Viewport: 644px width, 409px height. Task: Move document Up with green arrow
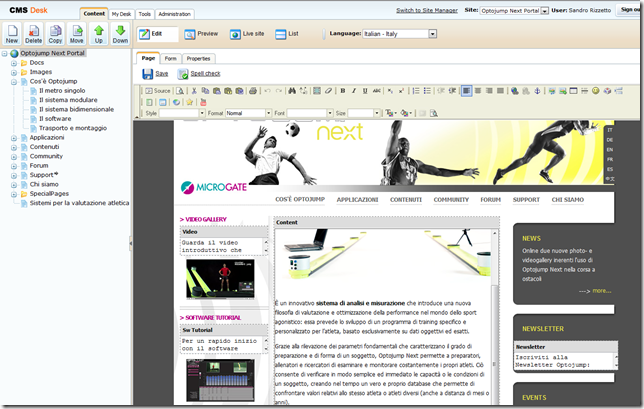click(x=99, y=34)
